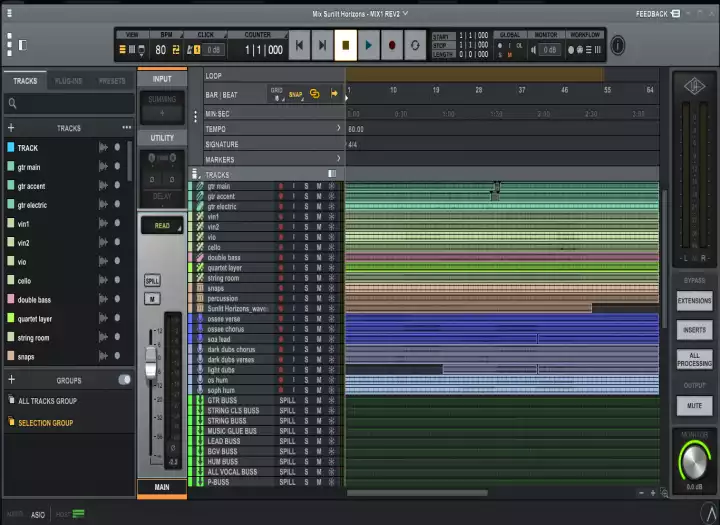
Task: Add a new track with the plus icon
Action: click(x=11, y=128)
